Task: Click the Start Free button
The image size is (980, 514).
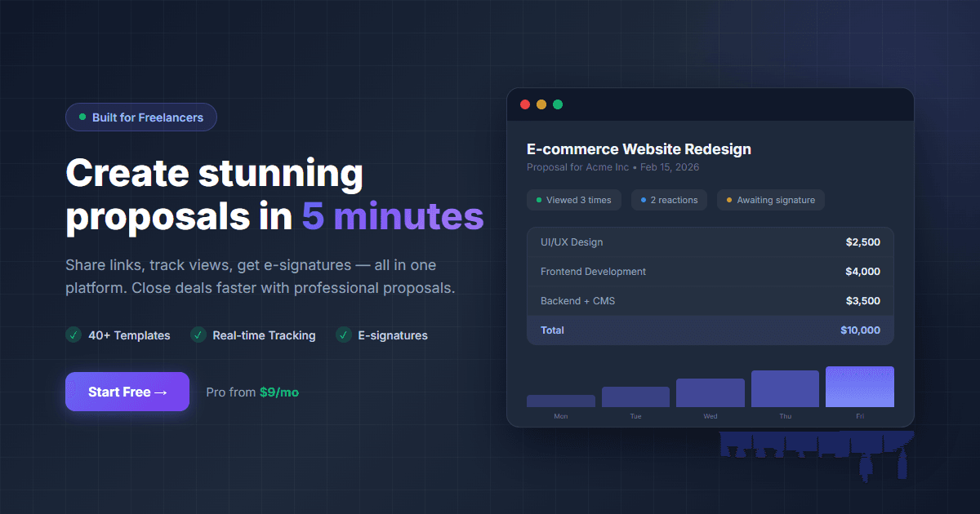Action: pyautogui.click(x=127, y=392)
